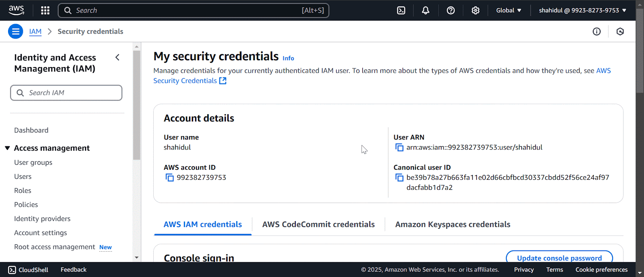Image resolution: width=644 pixels, height=277 pixels.
Task: Click the Feedback link in footer
Action: [x=74, y=270]
